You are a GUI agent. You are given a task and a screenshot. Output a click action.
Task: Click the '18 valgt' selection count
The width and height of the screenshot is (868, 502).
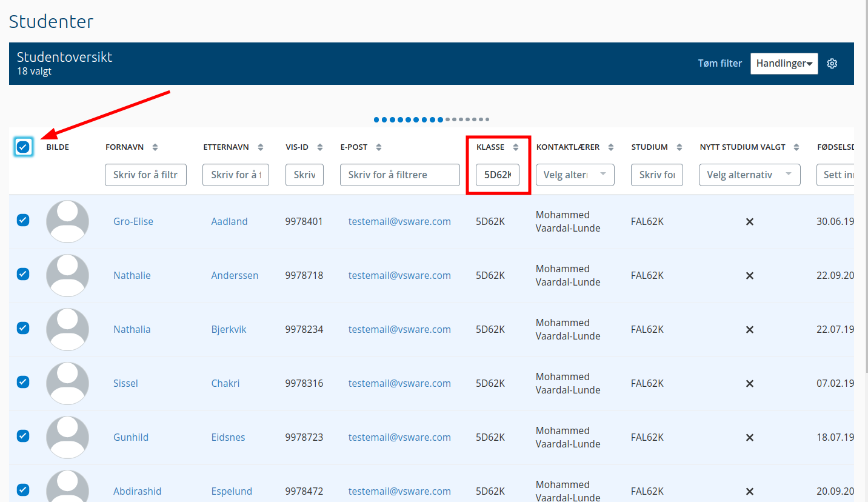click(x=34, y=72)
